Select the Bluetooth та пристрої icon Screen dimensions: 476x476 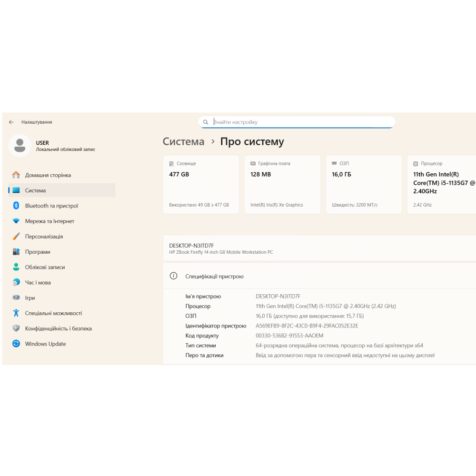16,206
